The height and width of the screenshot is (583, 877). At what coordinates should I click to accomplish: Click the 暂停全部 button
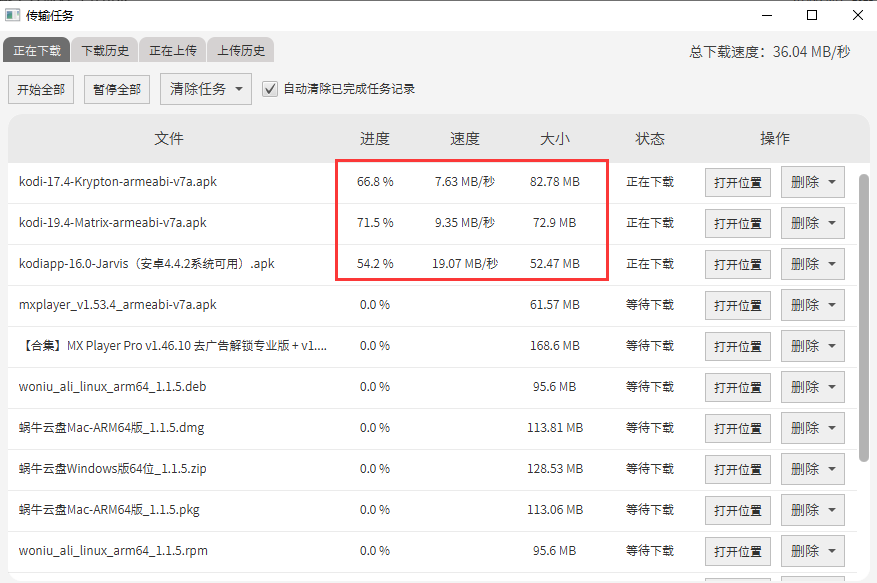(117, 90)
